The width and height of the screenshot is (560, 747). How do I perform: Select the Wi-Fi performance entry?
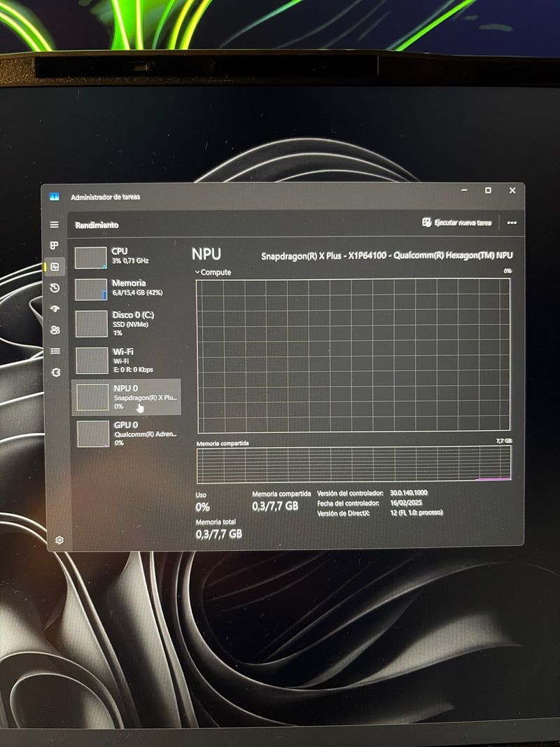(x=126, y=360)
